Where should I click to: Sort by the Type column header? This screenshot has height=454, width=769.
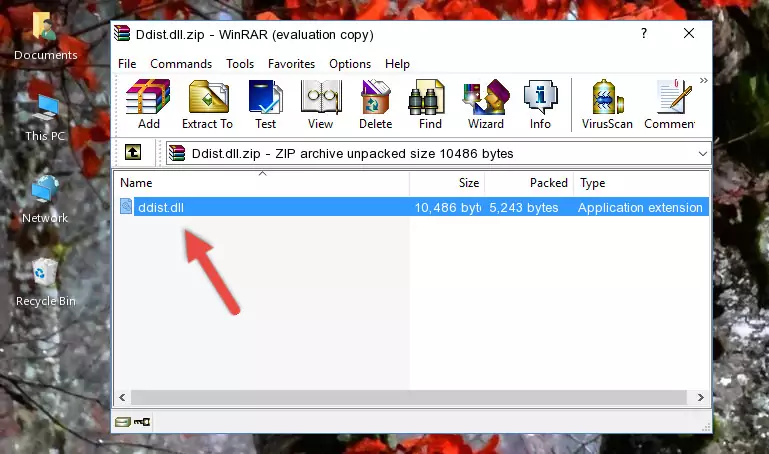(641, 183)
